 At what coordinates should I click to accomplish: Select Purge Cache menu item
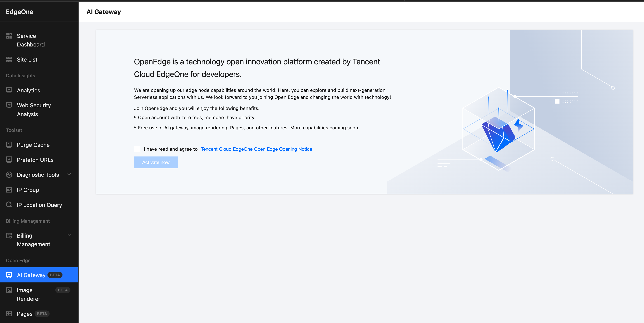point(39,145)
